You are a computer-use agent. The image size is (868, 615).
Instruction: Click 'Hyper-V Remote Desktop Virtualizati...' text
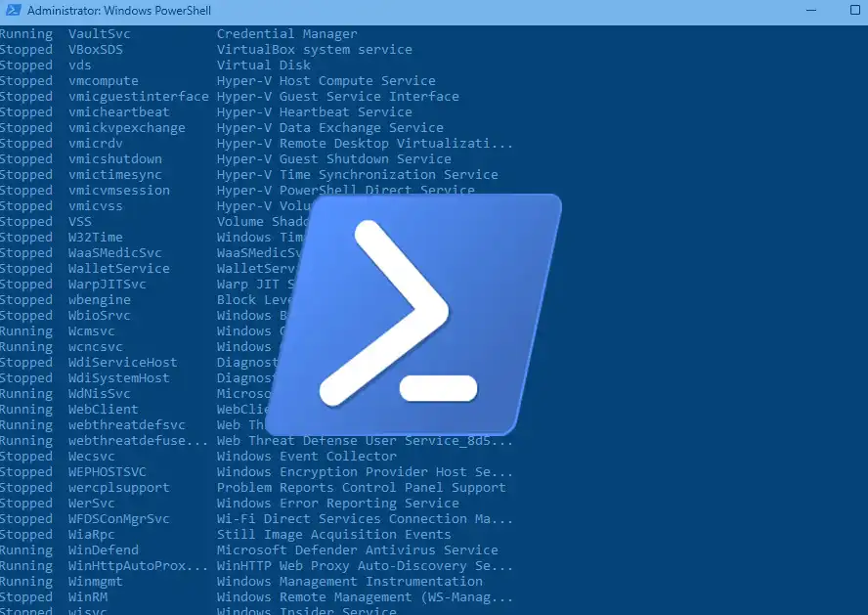coord(365,144)
